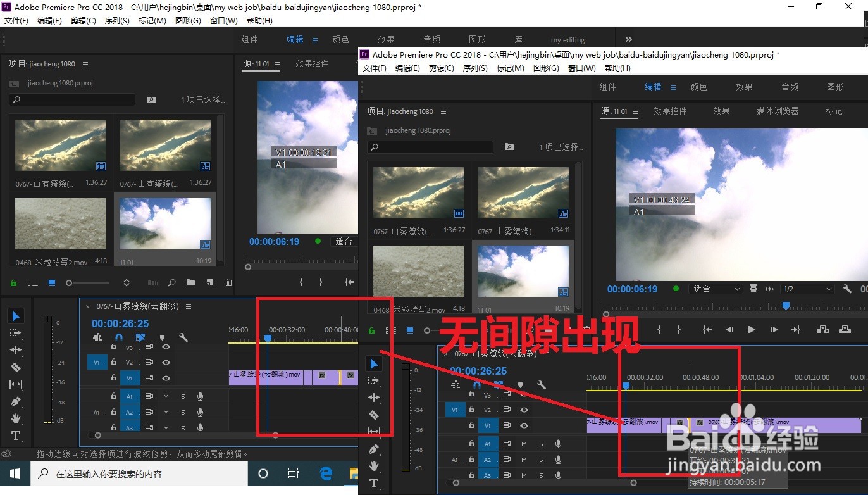868x495 pixels.
Task: Toggle V2 track eye visibility in front window
Action: pos(524,410)
